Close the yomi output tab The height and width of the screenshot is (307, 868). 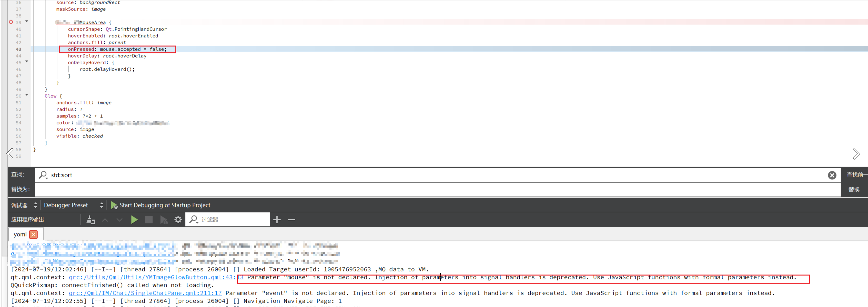click(33, 234)
